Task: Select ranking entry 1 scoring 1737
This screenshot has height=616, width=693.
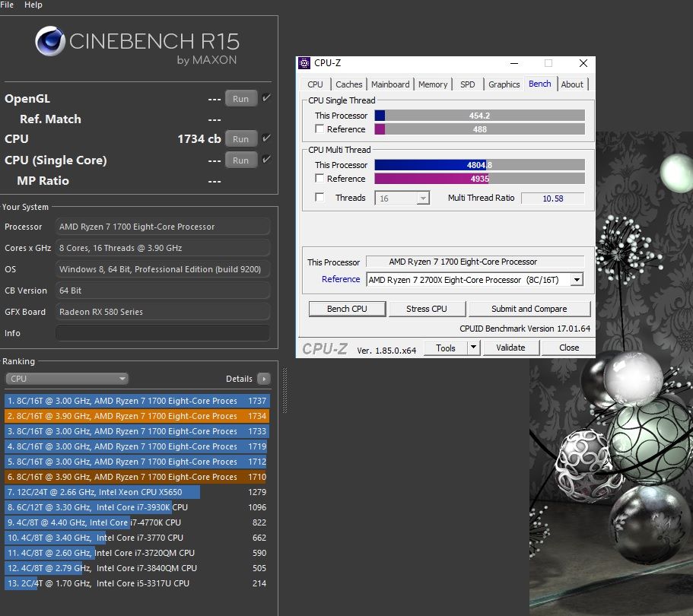Action: [x=137, y=401]
